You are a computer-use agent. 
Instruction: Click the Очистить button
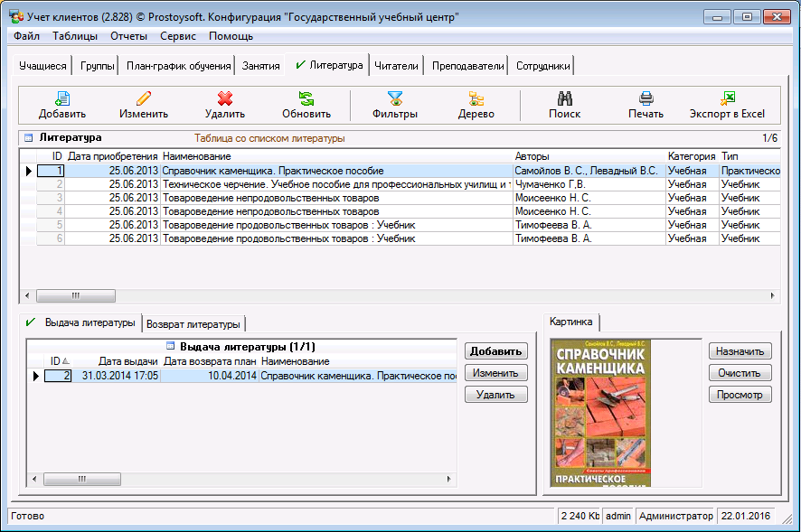click(740, 373)
